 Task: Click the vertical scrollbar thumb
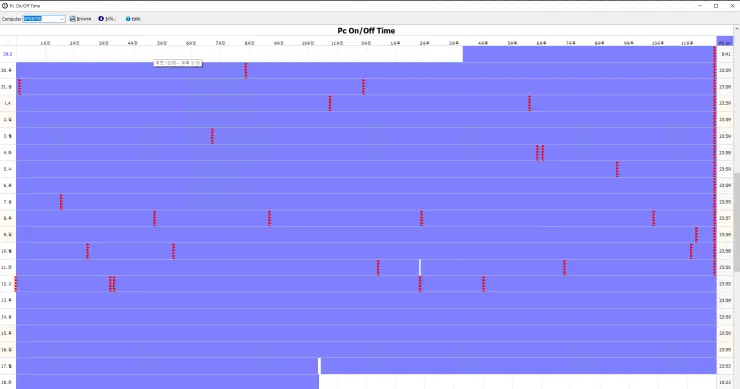(x=737, y=222)
